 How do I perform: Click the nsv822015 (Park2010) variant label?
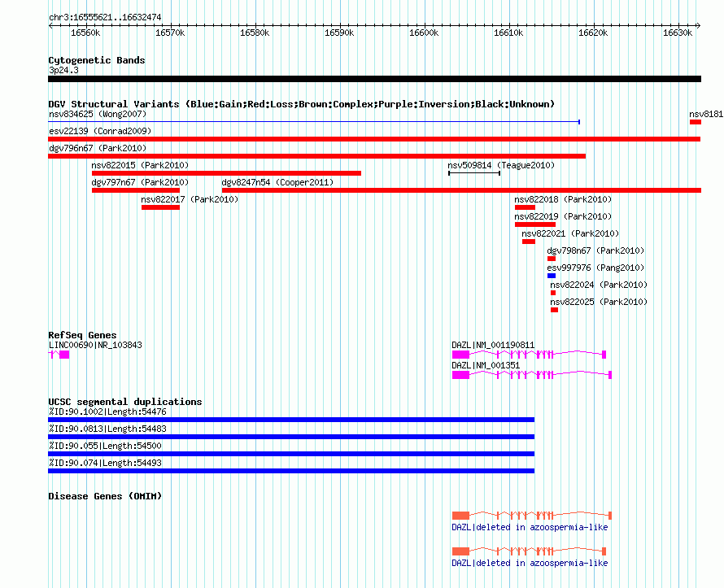(140, 165)
